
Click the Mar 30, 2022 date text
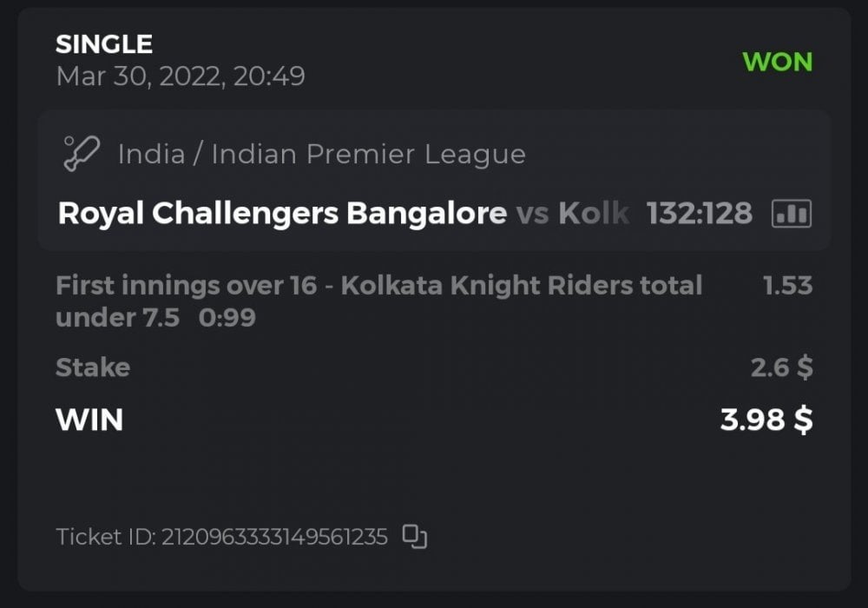[180, 76]
